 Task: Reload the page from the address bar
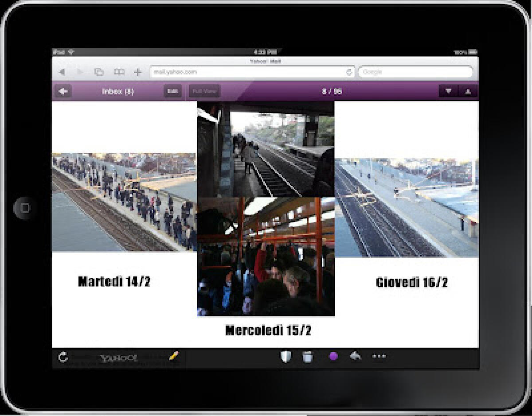coord(349,72)
